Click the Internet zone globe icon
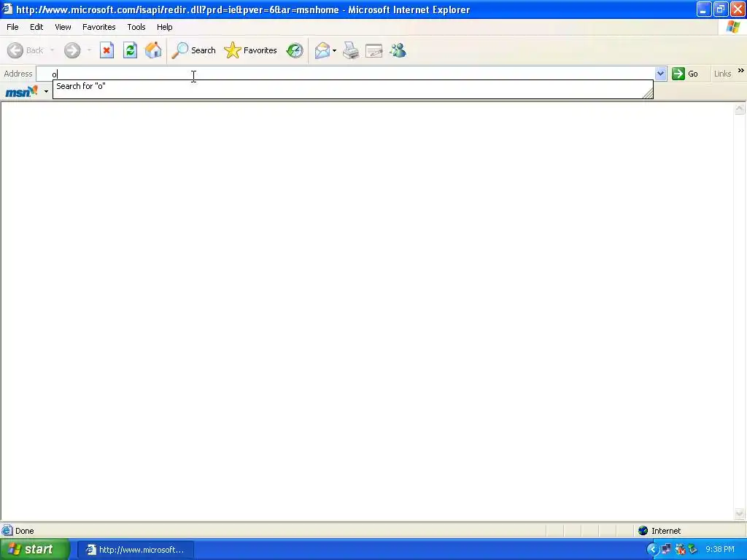747x560 pixels. pyautogui.click(x=643, y=531)
